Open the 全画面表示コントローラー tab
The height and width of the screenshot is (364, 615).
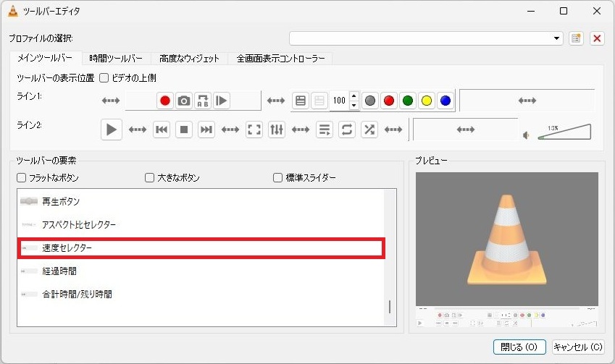(x=280, y=59)
